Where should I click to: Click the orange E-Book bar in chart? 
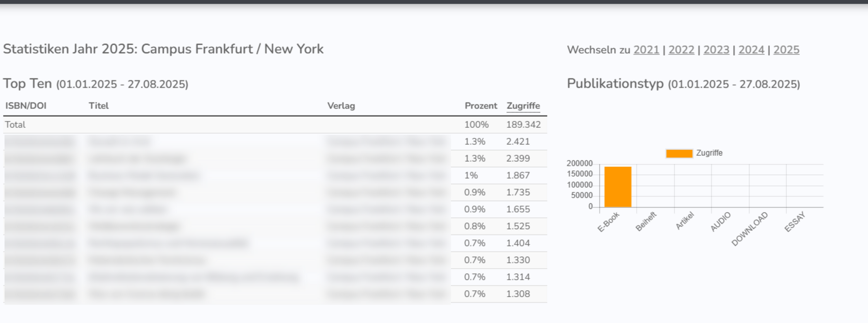[x=618, y=187]
